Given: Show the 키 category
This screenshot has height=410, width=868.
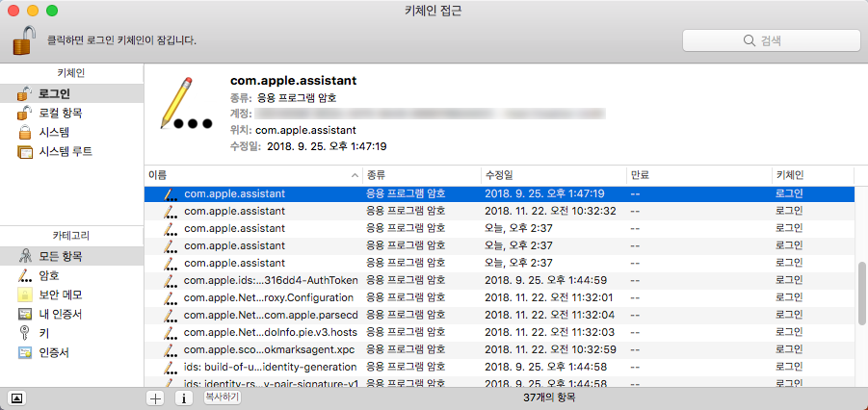Looking at the screenshot, I should (x=42, y=333).
